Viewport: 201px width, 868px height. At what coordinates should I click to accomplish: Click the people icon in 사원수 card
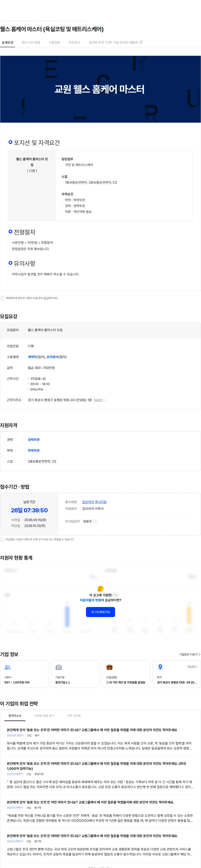coord(8,667)
